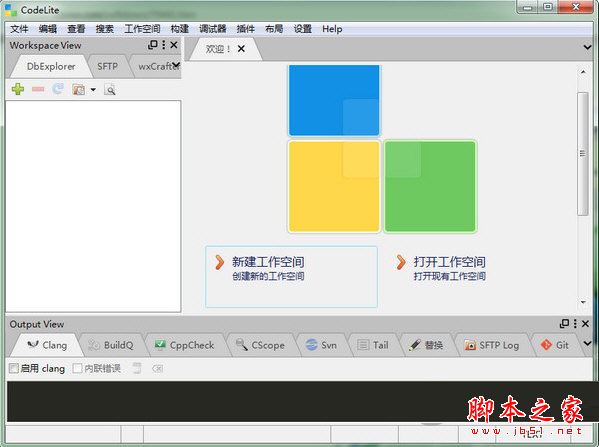Select the CppCheck output tab

pyautogui.click(x=185, y=345)
